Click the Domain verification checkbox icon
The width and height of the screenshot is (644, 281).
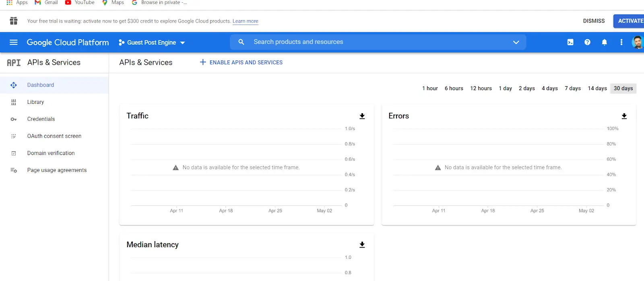coord(14,153)
